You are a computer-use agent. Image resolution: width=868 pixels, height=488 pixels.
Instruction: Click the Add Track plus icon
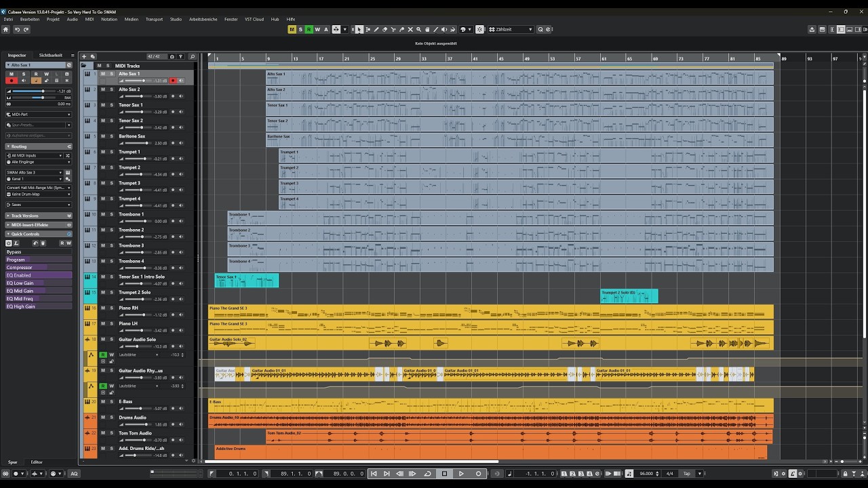(x=84, y=56)
